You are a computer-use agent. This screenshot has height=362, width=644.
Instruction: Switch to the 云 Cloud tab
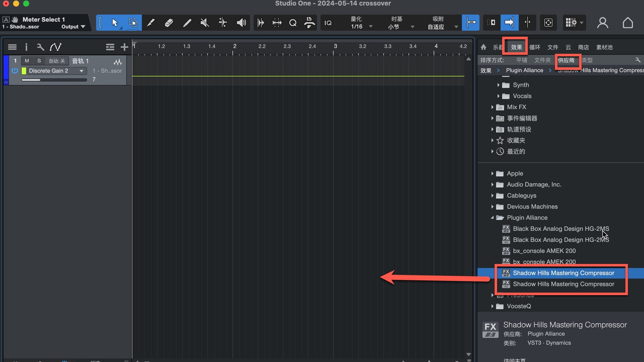coord(568,47)
